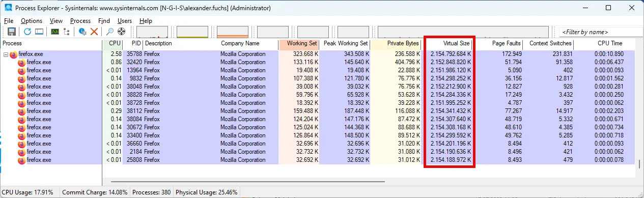This screenshot has width=644, height=198.
Task: Open the Users menu
Action: pyautogui.click(x=125, y=21)
